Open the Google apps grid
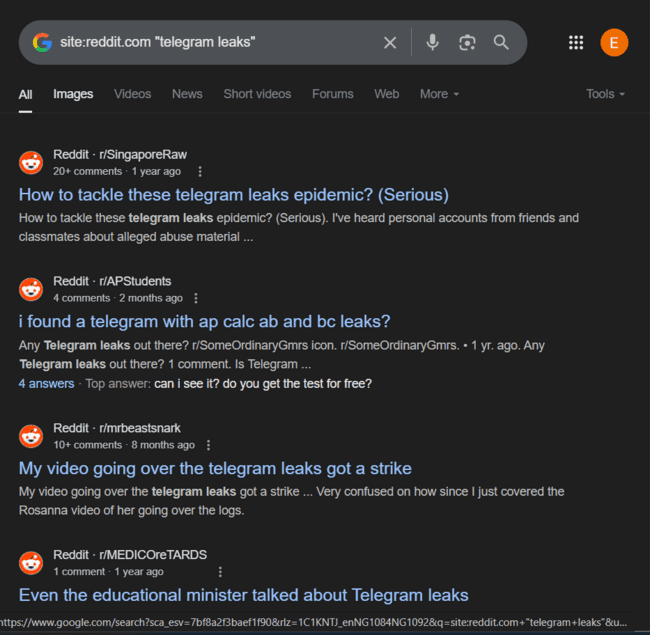650x635 pixels. click(x=576, y=42)
